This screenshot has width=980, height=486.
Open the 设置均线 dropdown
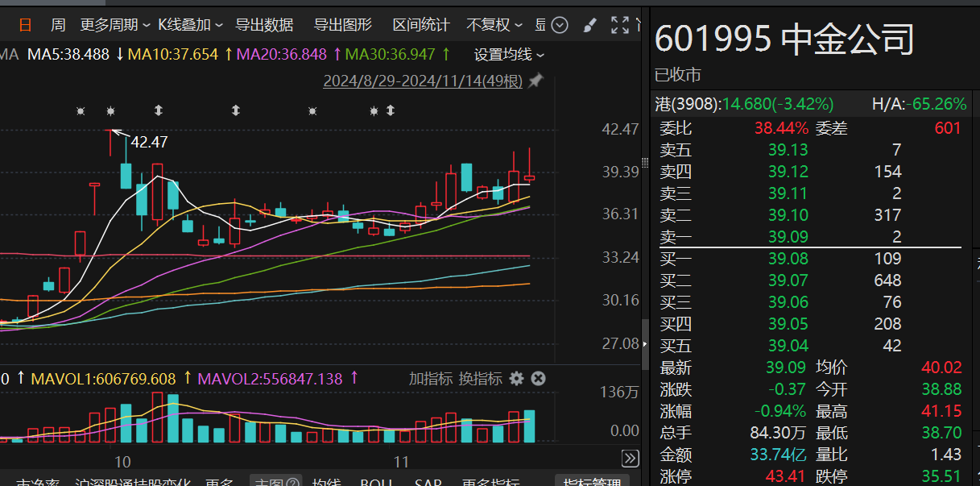[509, 56]
